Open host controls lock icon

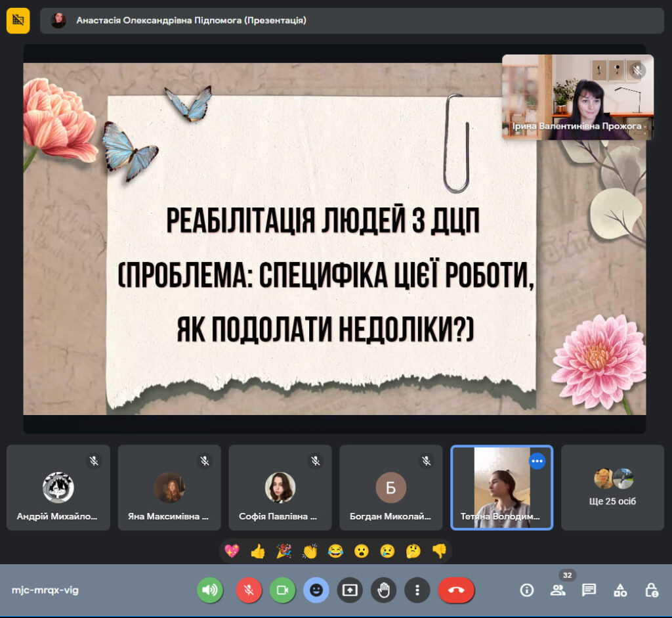652,590
